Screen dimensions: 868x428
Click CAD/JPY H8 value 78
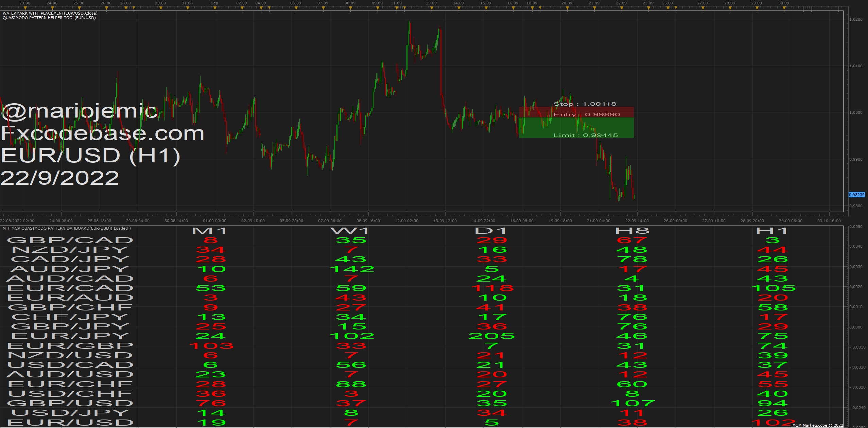[632, 259]
